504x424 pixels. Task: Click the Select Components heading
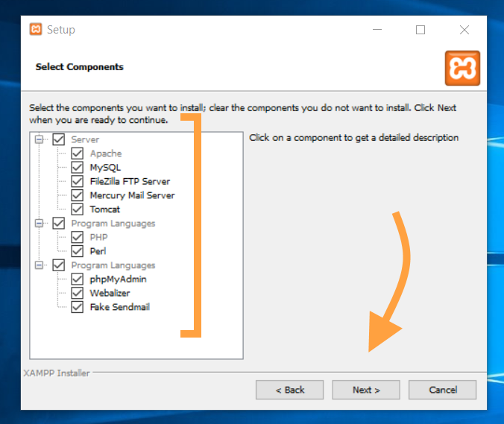click(79, 67)
